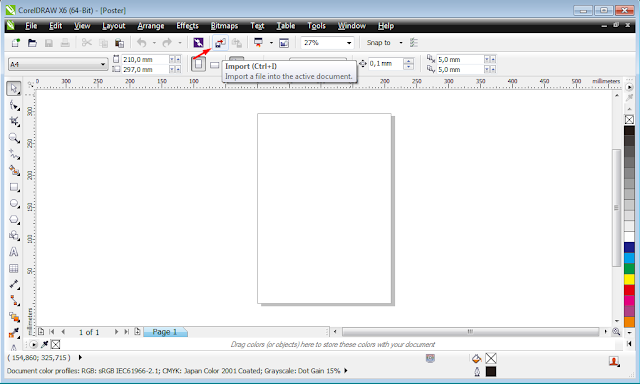Click into the page height 297,0 mm field
640x384 pixels.
point(145,69)
